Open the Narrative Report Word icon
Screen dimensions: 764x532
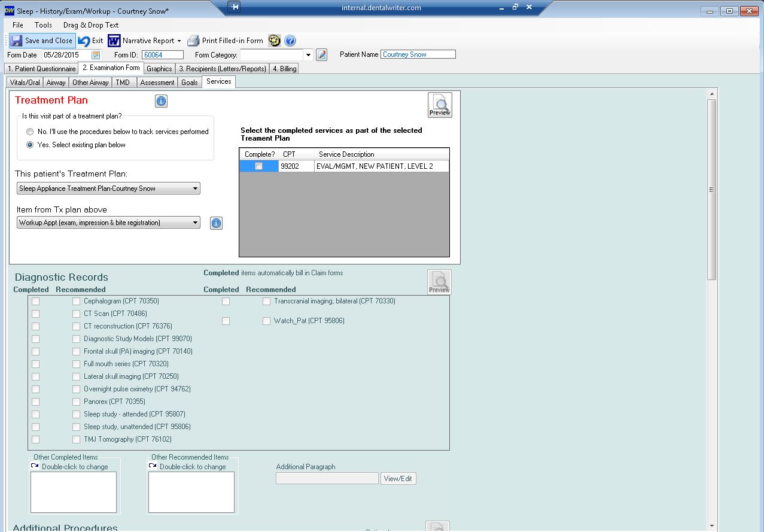tap(114, 41)
